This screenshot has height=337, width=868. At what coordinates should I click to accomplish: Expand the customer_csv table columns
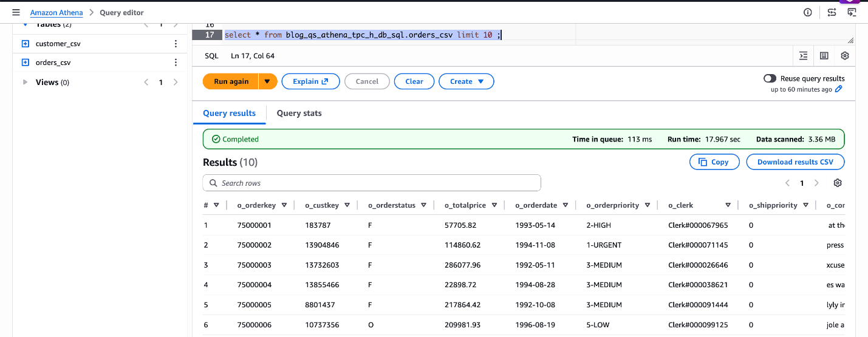pos(26,44)
